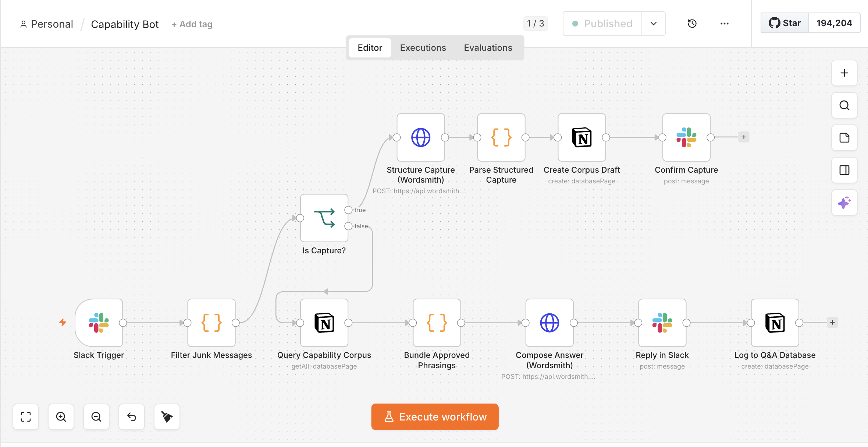Open the Log to Q&A Database node
The height and width of the screenshot is (447, 868).
point(775,323)
